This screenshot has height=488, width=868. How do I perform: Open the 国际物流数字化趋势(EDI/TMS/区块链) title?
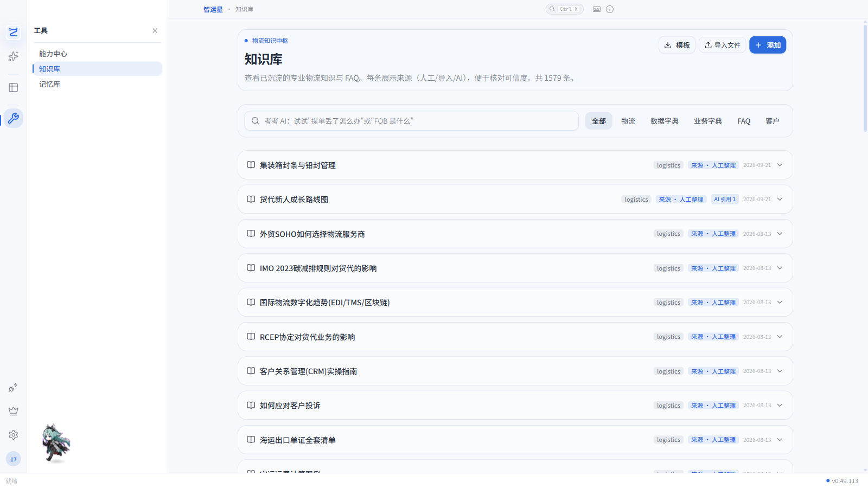tap(325, 303)
